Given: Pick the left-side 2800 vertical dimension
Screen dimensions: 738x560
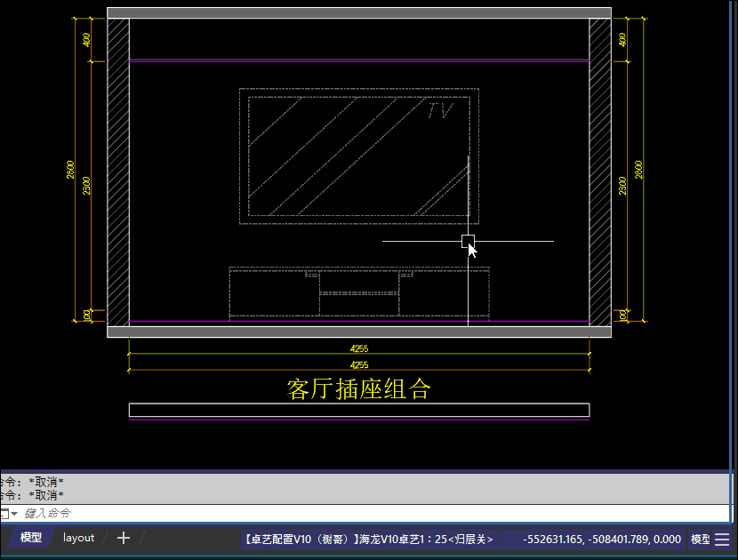Looking at the screenshot, I should coord(71,169).
